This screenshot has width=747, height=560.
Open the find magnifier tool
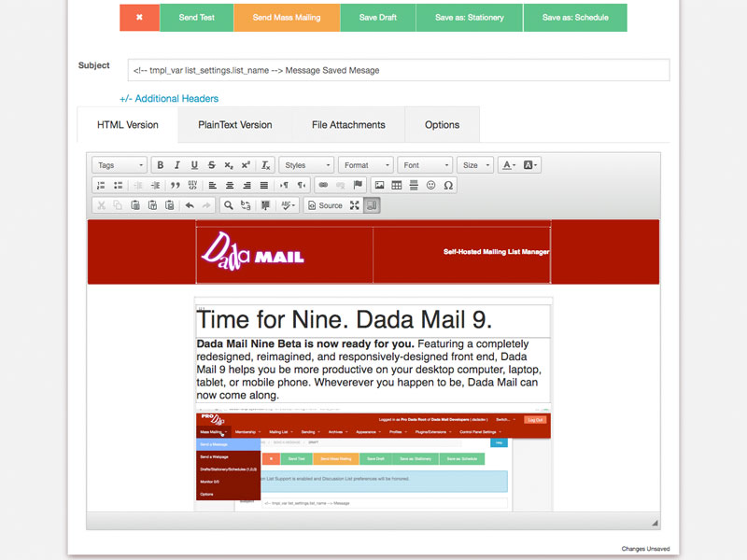coord(228,205)
